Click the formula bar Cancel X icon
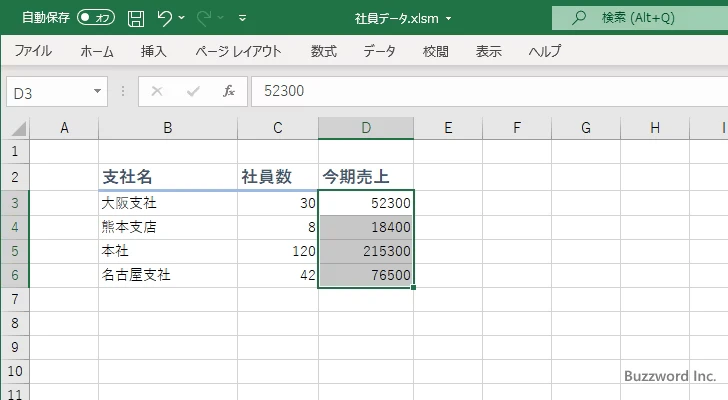Image resolution: width=728 pixels, height=400 pixels. pos(156,91)
